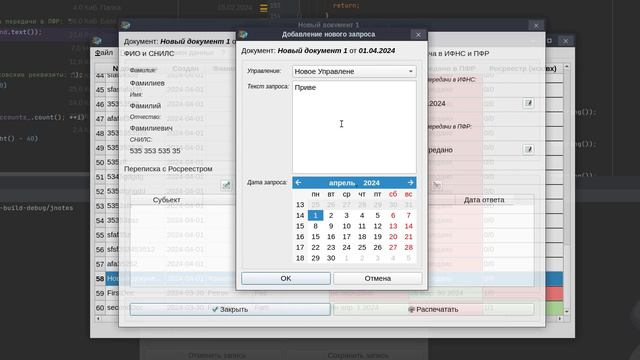The image size is (640, 360).
Task: Click surname value Фамилиев
Action: click(x=147, y=83)
